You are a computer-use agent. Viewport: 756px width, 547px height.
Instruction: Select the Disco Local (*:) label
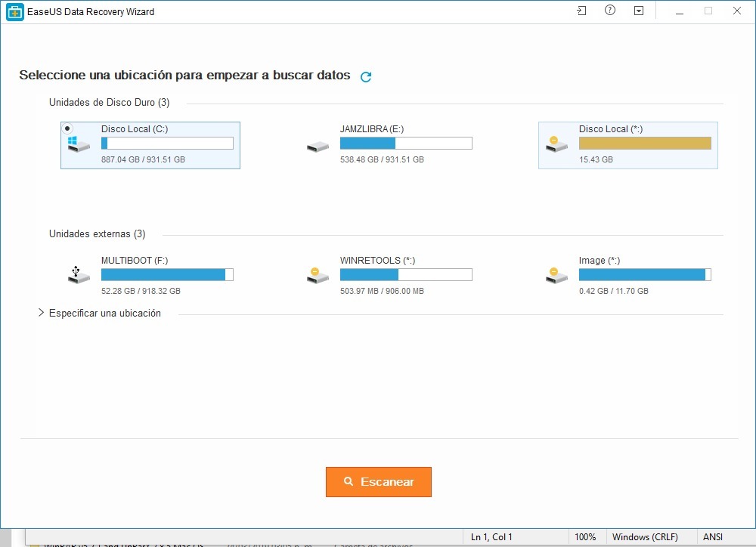tap(611, 128)
